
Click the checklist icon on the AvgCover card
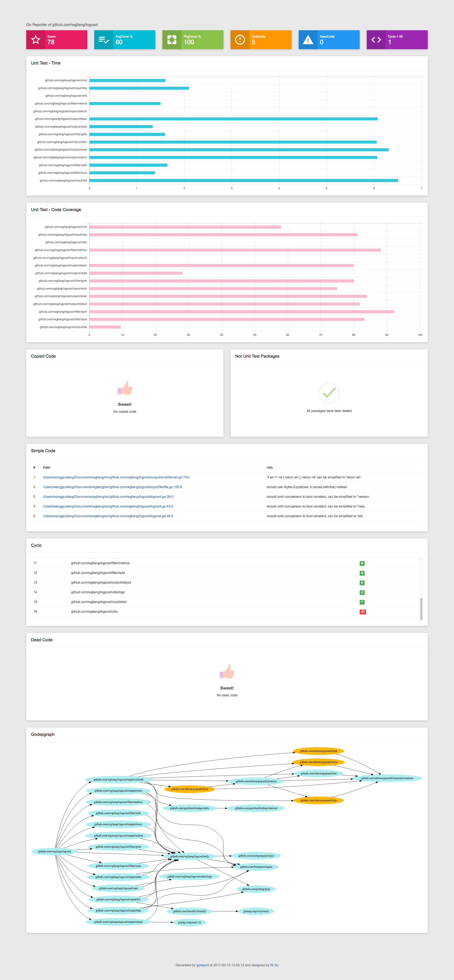104,39
